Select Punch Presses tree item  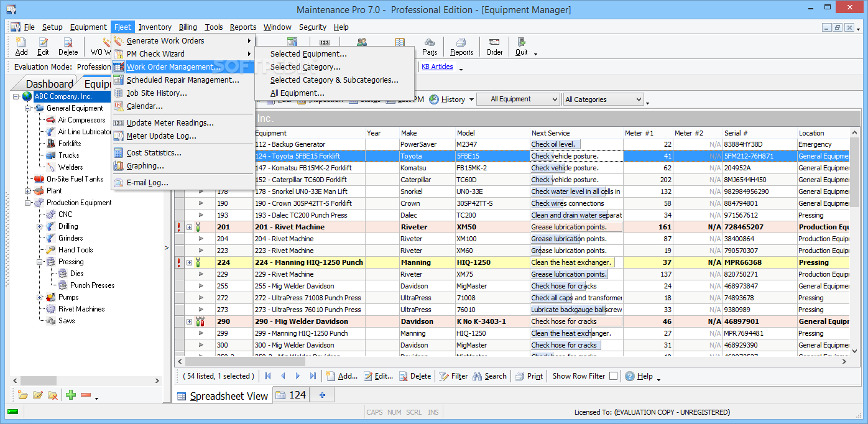92,285
